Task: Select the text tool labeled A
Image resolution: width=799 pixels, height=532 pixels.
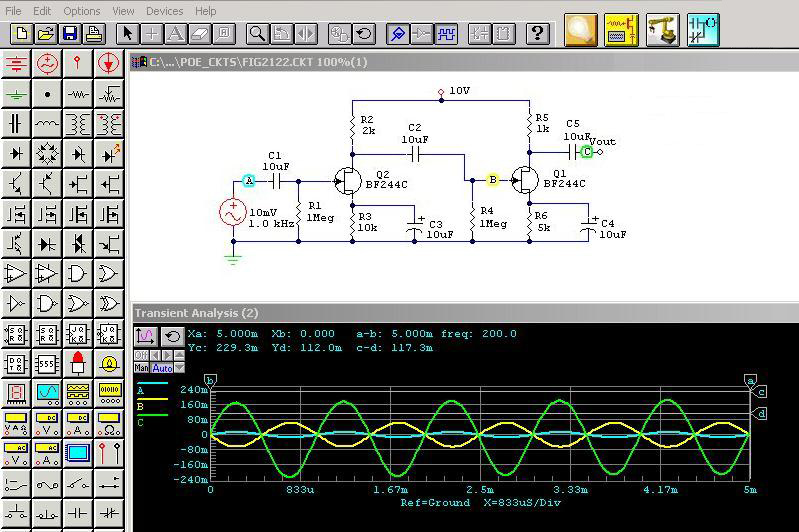Action: tap(176, 33)
